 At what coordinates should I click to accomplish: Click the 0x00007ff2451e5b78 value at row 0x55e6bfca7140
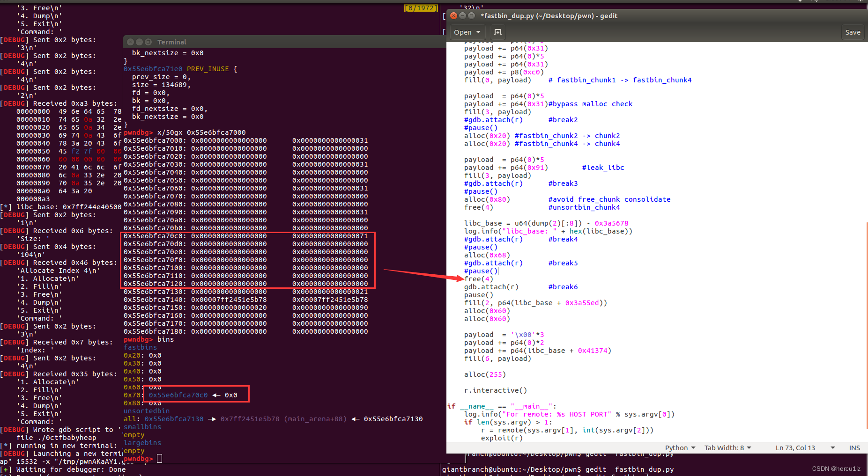pyautogui.click(x=229, y=300)
